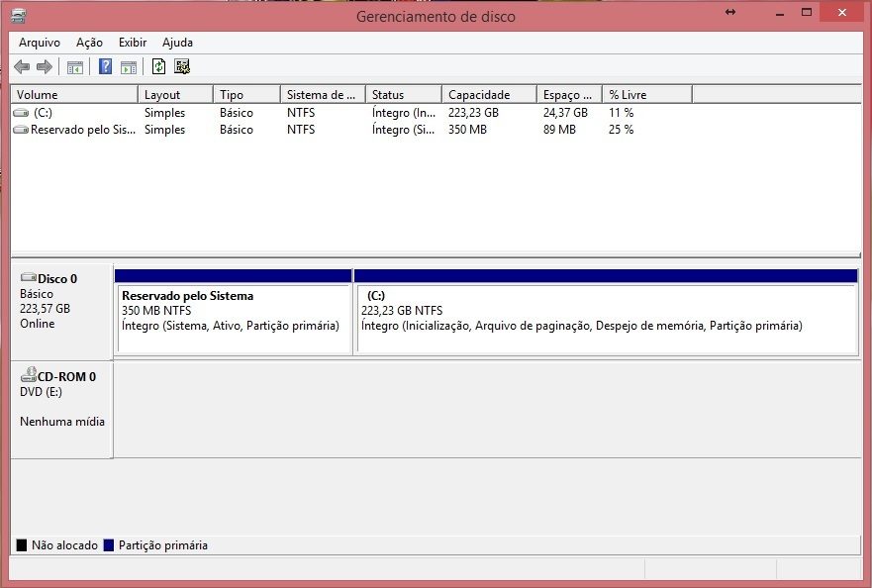Sort by Sistema de... column header
Screen dimensions: 872x588
click(323, 95)
